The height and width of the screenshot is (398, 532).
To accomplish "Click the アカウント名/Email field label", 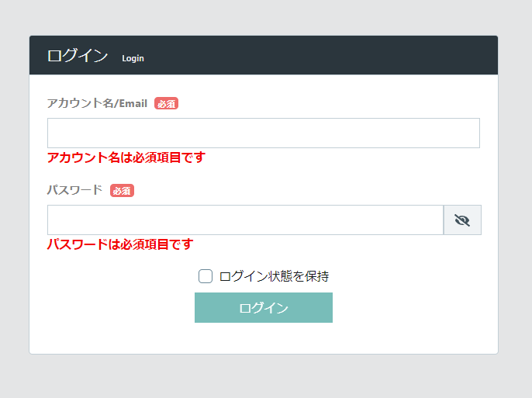I will point(97,103).
